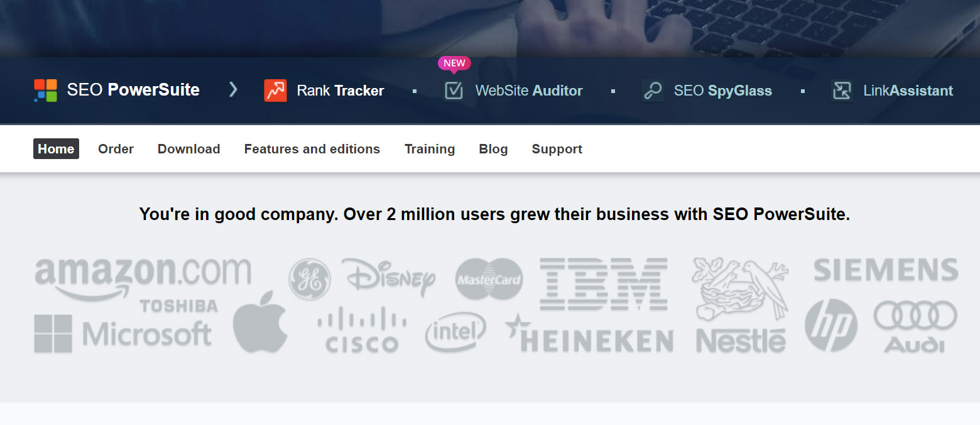This screenshot has width=980, height=425.
Task: Click the Rank Tracker red chart icon
Action: [275, 91]
